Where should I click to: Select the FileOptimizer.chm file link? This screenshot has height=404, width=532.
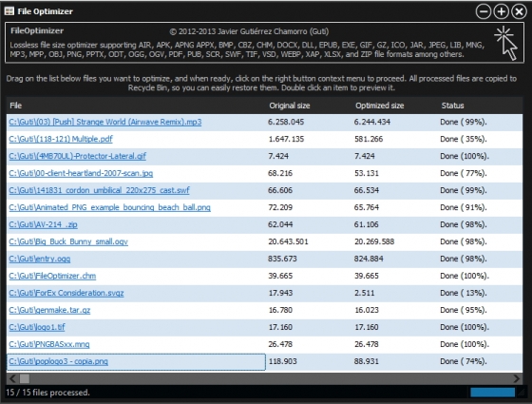[52, 276]
